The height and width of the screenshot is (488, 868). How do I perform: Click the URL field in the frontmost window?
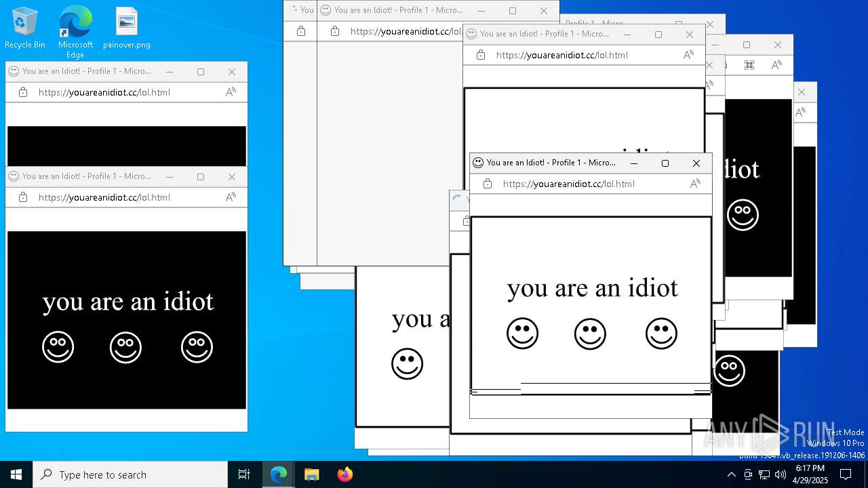click(x=569, y=184)
